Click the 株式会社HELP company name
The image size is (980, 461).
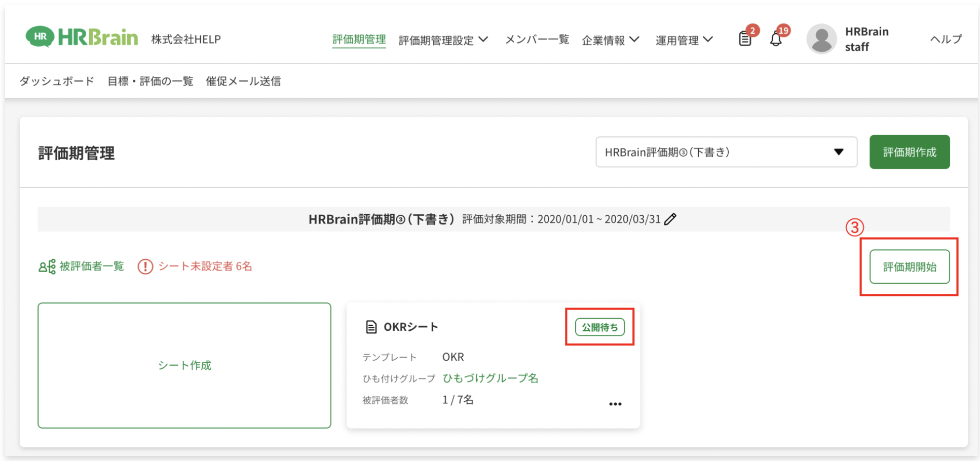[186, 39]
